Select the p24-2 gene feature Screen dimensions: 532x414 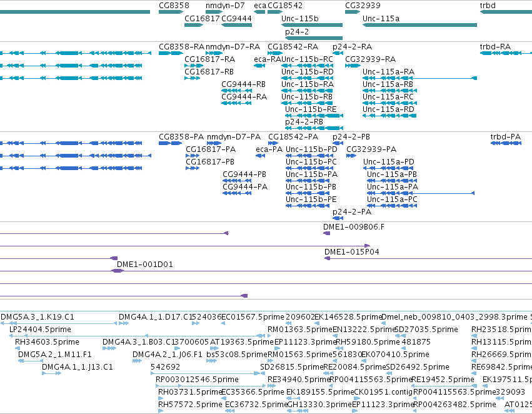[314, 38]
